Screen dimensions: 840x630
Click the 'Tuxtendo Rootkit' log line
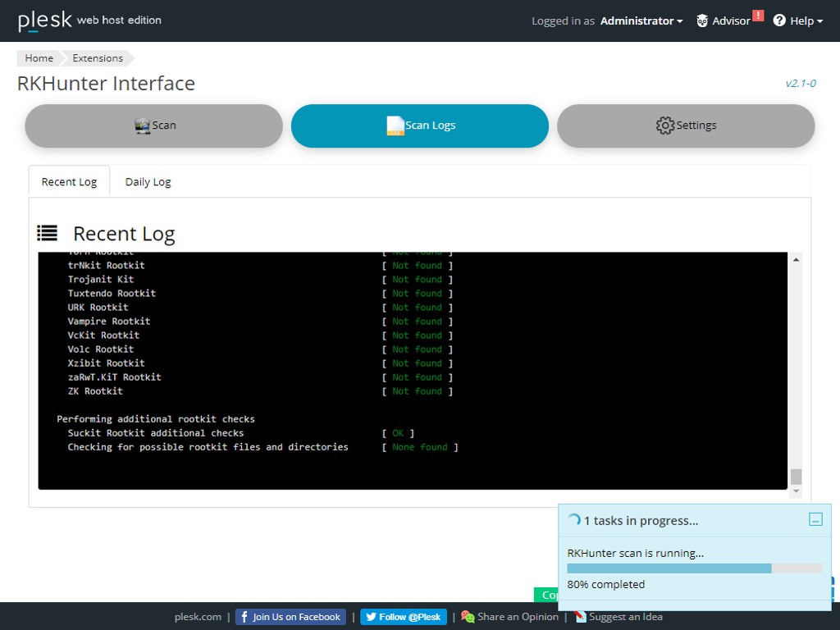112,294
